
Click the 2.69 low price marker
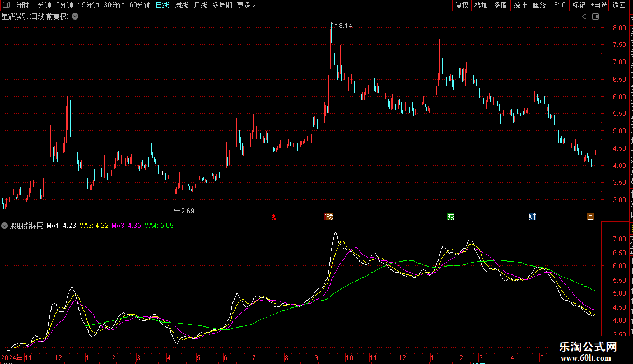click(x=188, y=211)
